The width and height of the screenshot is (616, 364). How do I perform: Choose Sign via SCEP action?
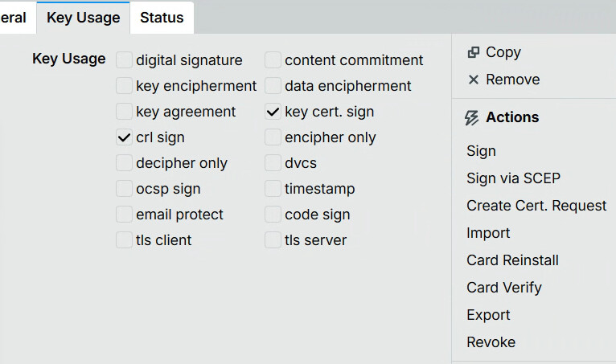[513, 178]
